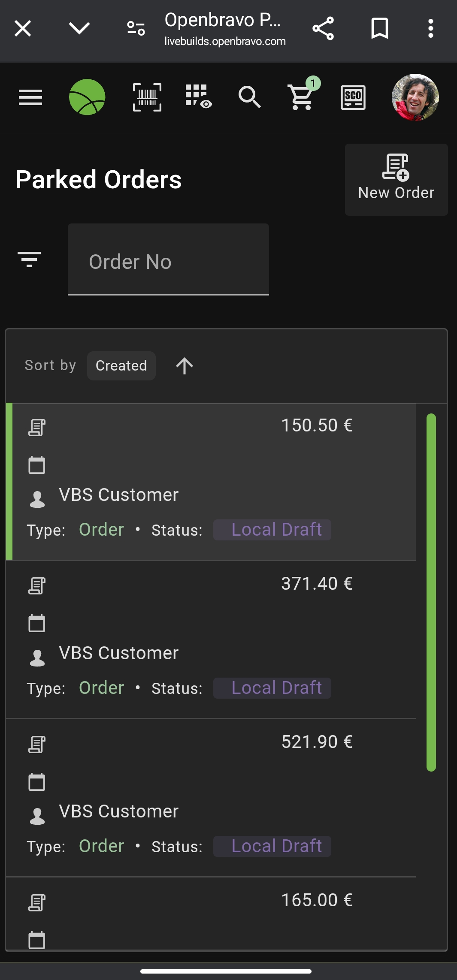Image resolution: width=457 pixels, height=980 pixels.
Task: Open the 521.90 € parked order
Action: pos(211,798)
